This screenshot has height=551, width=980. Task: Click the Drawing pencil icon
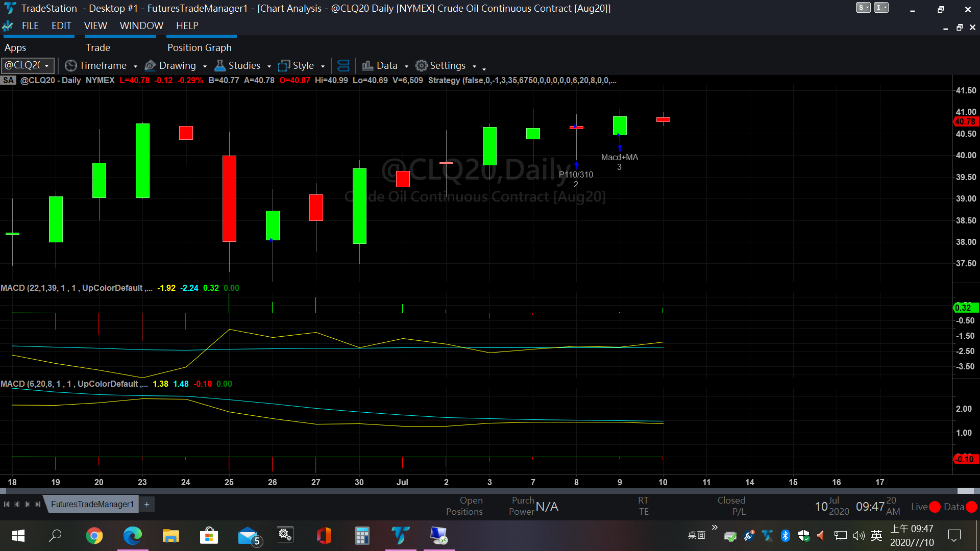coord(150,66)
